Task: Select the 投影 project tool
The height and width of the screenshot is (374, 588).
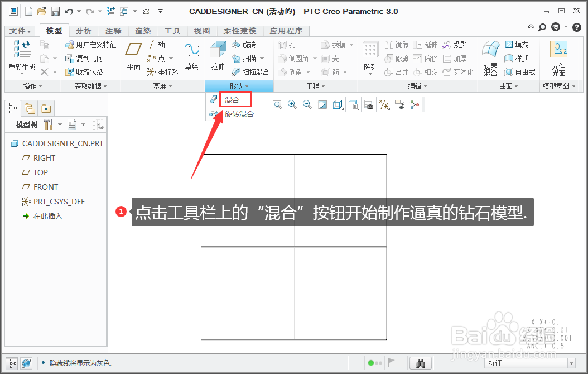Action: [455, 45]
